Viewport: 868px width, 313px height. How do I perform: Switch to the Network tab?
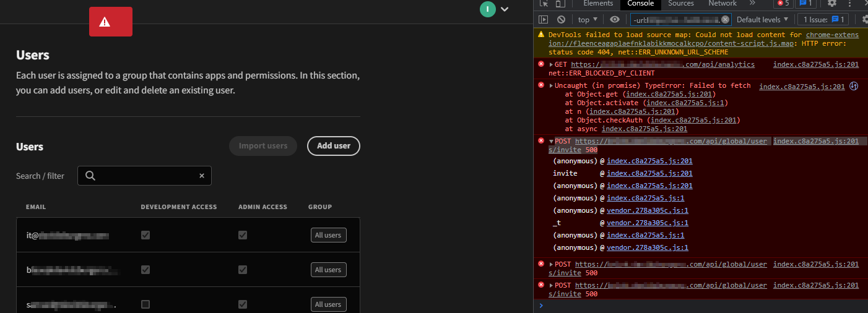(723, 3)
